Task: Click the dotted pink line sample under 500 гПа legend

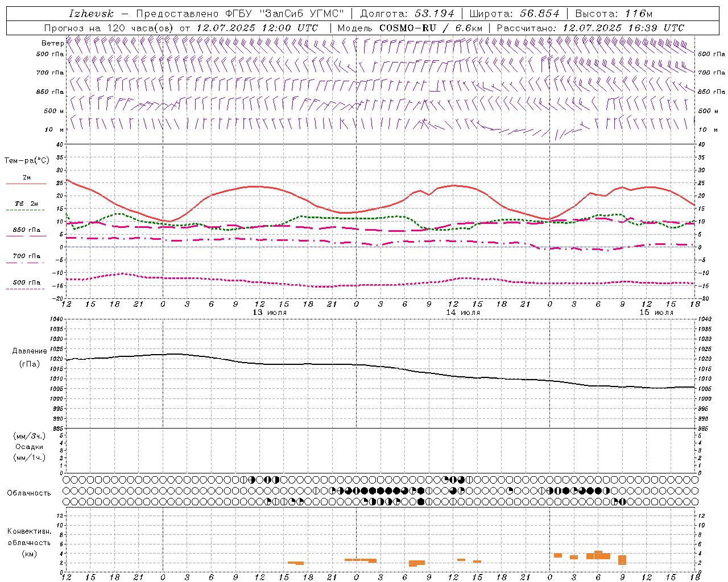Action: [26, 289]
